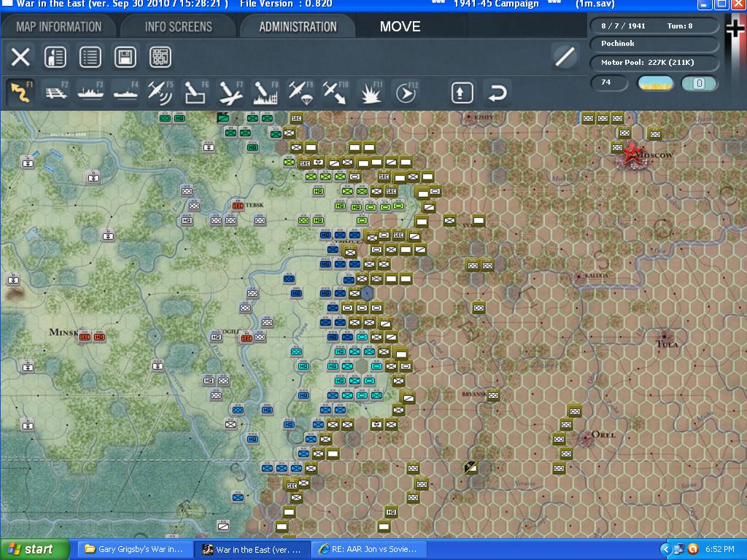
Task: Select the unit on Bryansk
Action: pos(494,395)
